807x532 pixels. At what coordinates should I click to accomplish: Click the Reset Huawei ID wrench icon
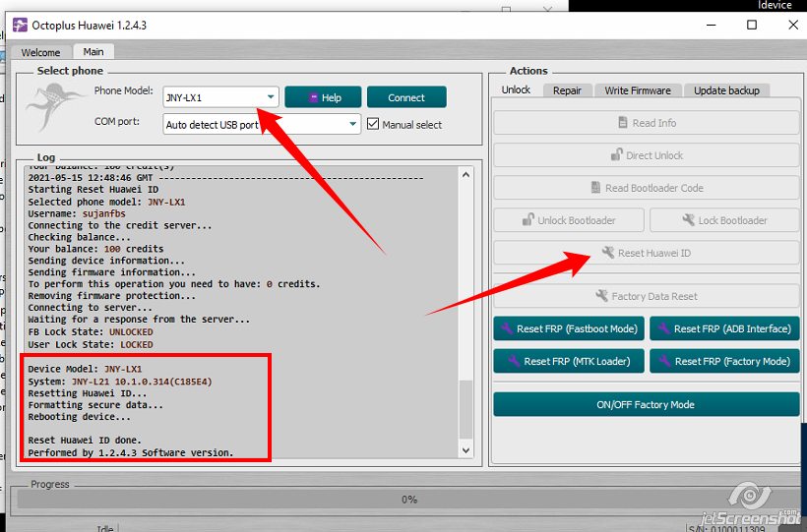[608, 252]
